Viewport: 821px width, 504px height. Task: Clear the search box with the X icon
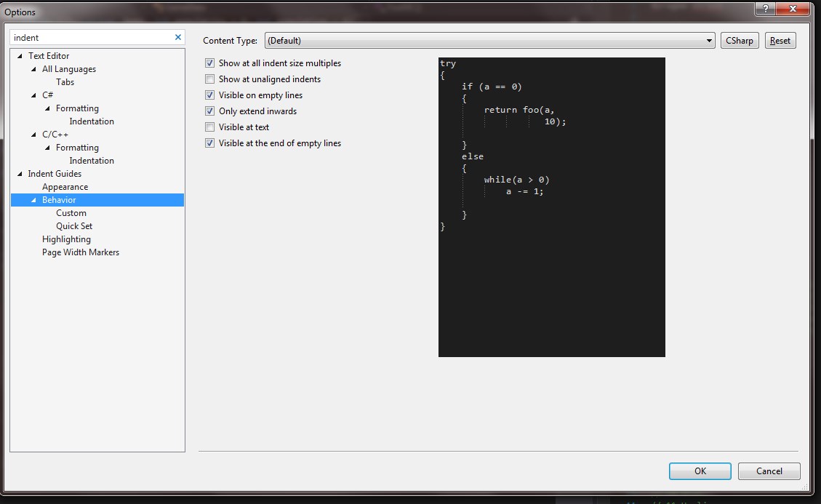click(178, 37)
